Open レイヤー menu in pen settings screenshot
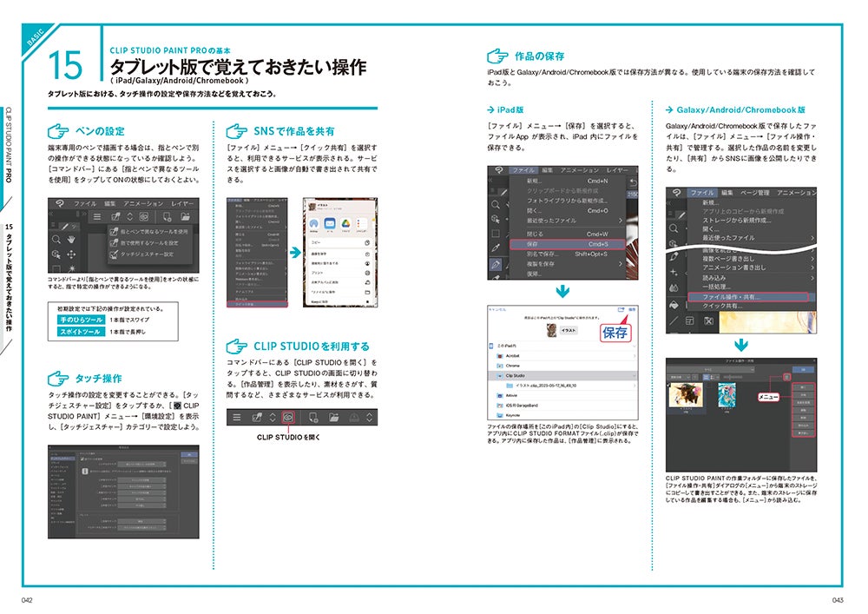868x614 pixels. (182, 204)
